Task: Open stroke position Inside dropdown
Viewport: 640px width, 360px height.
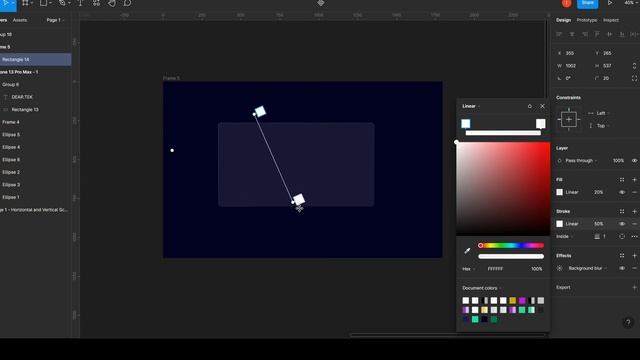Action: 564,236
